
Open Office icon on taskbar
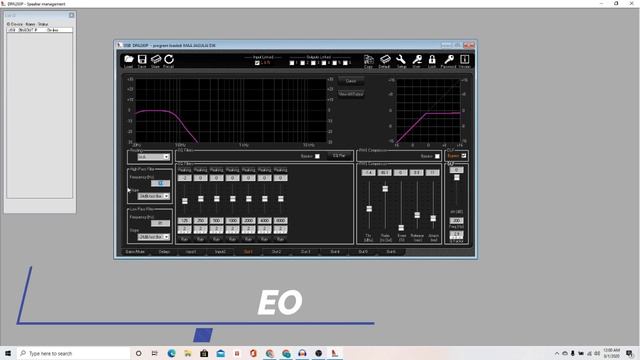coord(253,353)
